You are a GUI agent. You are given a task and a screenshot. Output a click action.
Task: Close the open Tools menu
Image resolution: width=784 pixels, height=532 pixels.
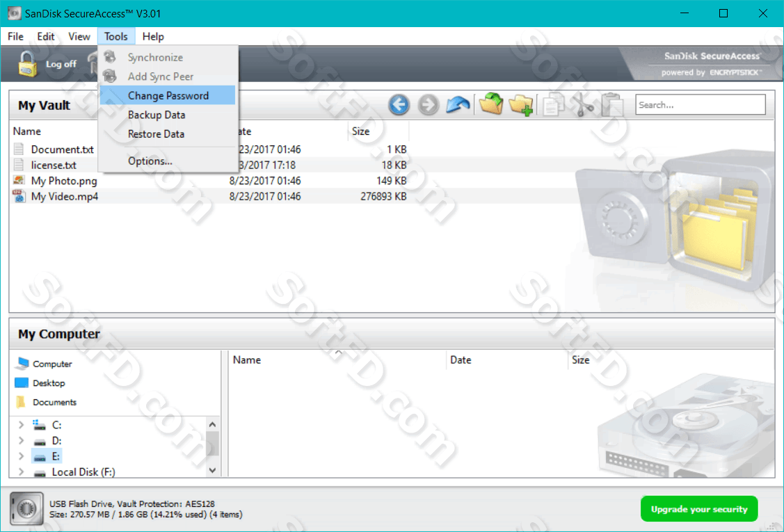tap(116, 36)
